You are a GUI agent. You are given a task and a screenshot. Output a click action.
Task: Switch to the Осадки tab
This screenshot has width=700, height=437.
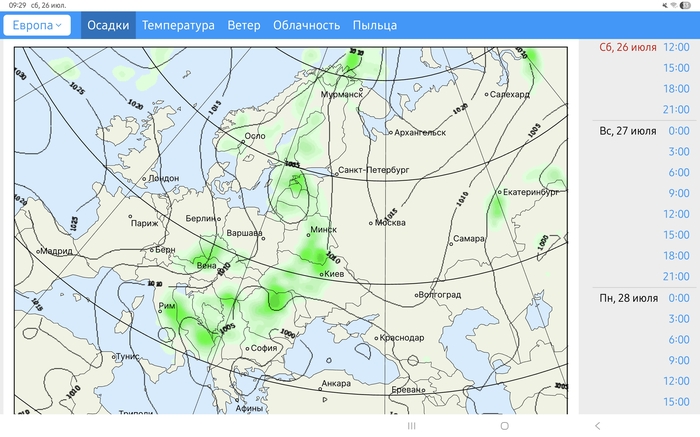[108, 25]
